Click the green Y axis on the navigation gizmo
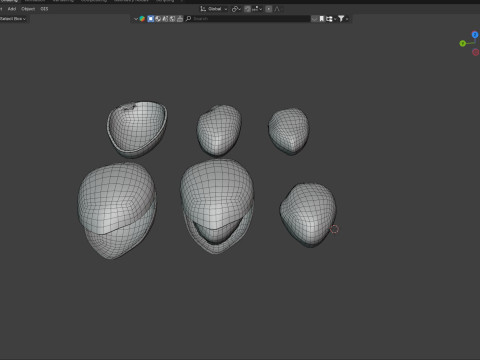This screenshot has height=360, width=480. 462,43
